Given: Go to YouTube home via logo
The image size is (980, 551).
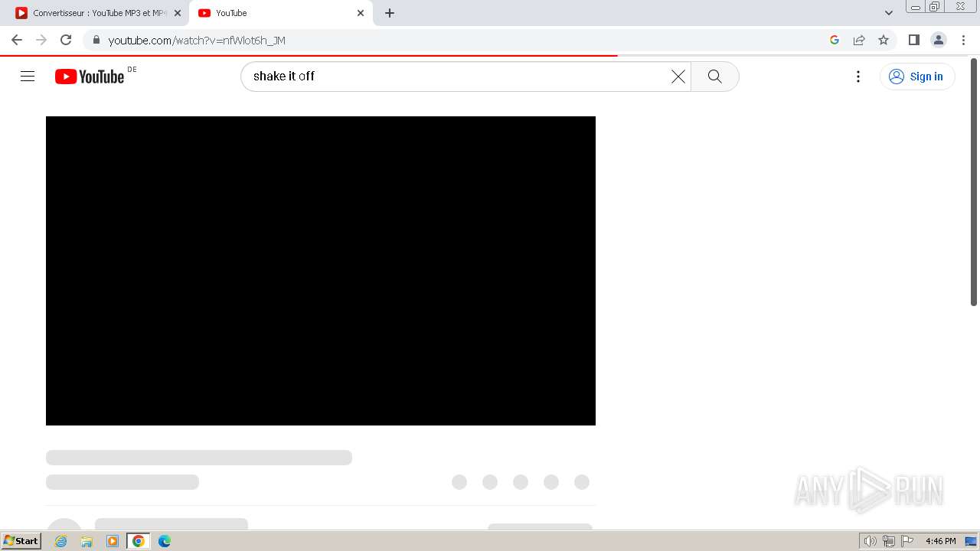Looking at the screenshot, I should point(90,76).
